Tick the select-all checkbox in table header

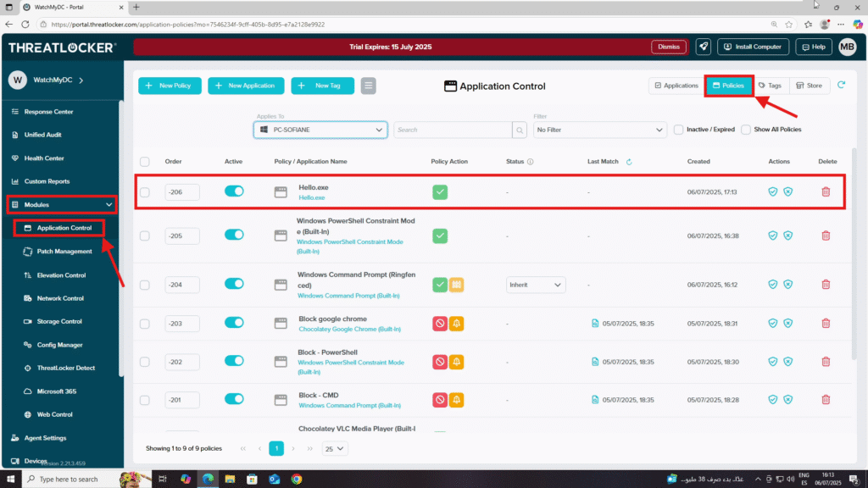(x=144, y=162)
